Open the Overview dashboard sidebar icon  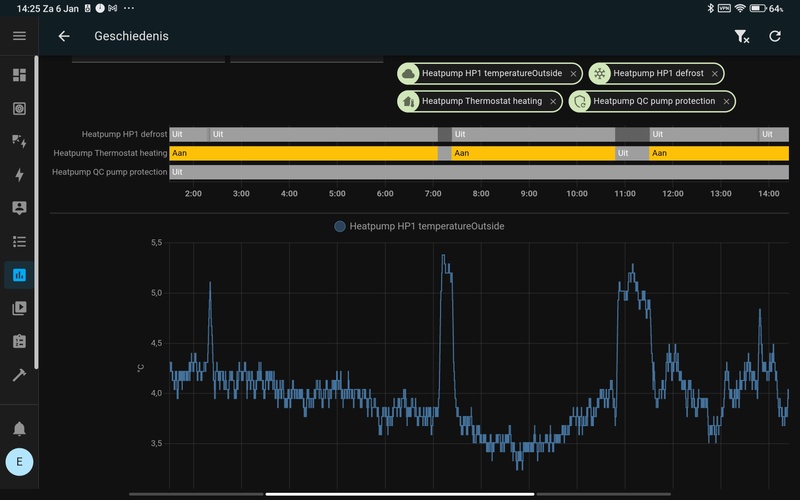coord(19,75)
